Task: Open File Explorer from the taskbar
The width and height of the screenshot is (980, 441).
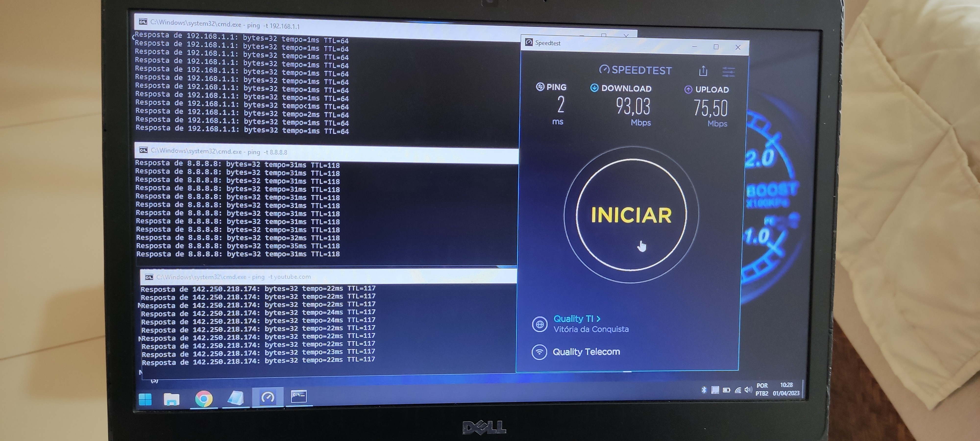Action: (171, 399)
